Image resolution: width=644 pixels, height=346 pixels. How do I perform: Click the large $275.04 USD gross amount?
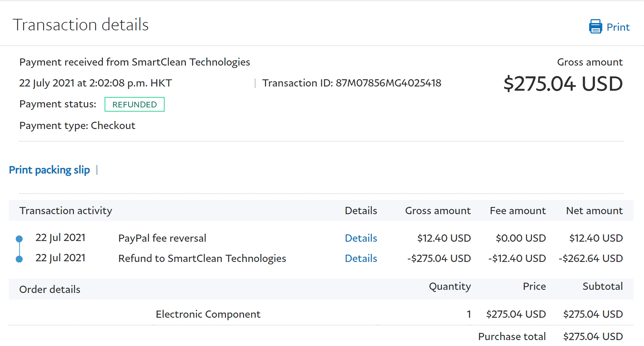[x=563, y=84]
